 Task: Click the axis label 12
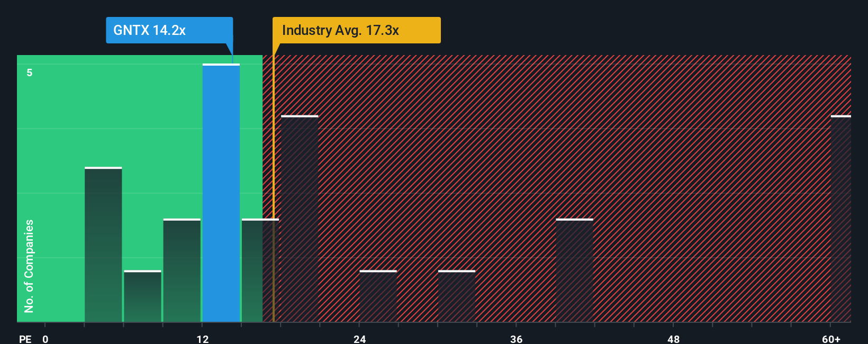(203, 339)
